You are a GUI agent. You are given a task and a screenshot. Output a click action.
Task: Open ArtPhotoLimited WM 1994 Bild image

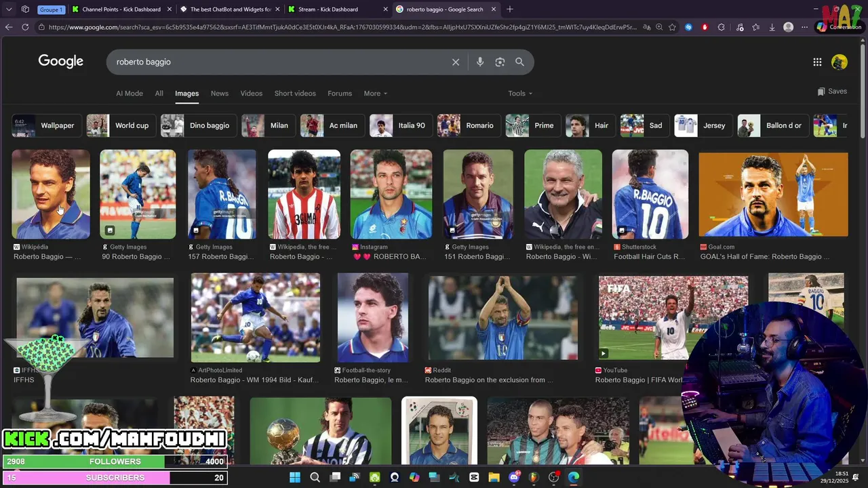(256, 318)
